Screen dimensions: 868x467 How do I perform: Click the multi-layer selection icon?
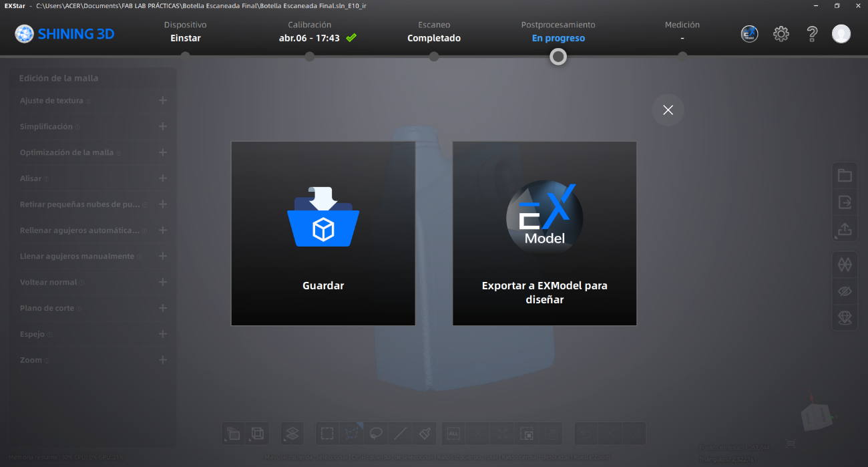(292, 434)
